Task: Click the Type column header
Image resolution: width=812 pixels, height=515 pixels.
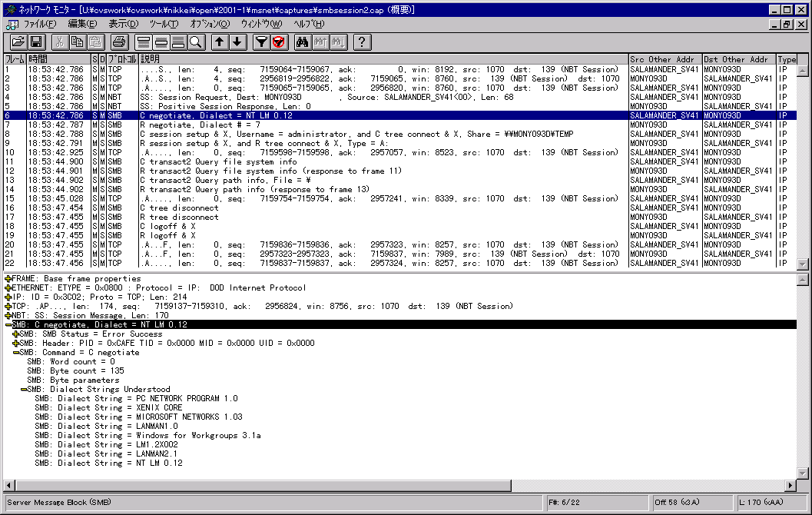Action: click(787, 59)
